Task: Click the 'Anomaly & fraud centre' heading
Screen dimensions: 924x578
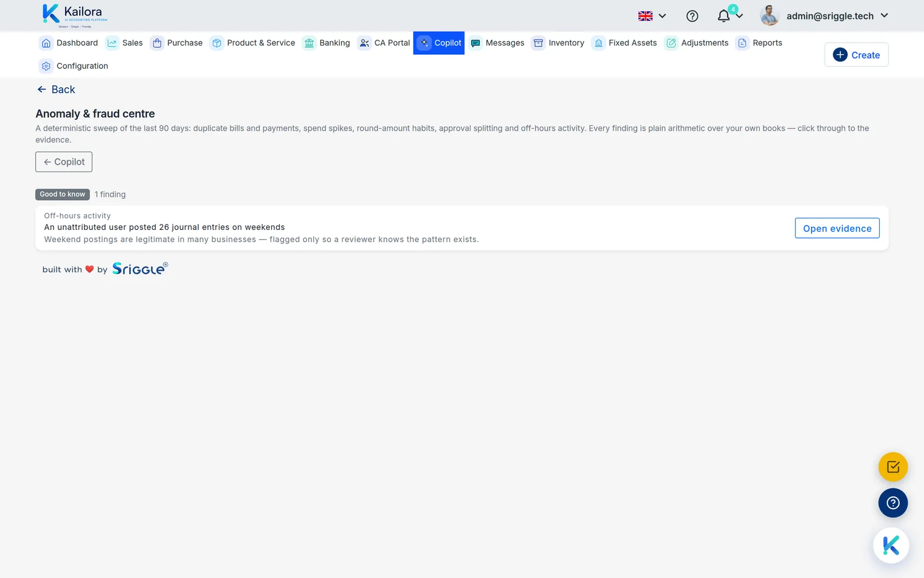Action: [95, 114]
